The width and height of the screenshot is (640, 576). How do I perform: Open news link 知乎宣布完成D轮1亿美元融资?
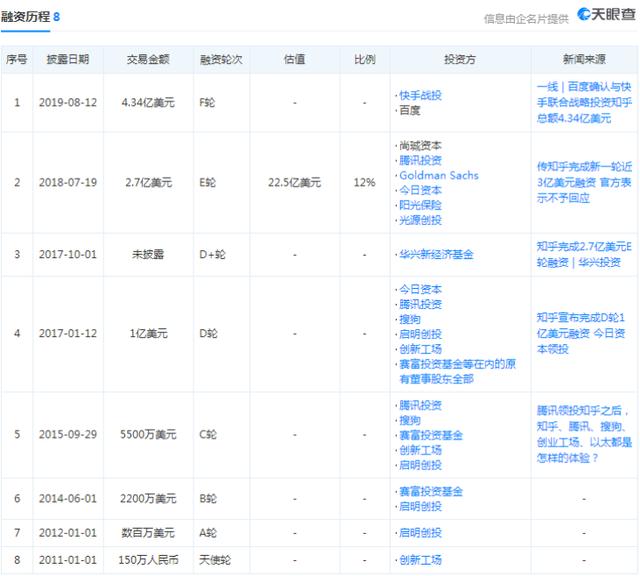[x=580, y=334]
